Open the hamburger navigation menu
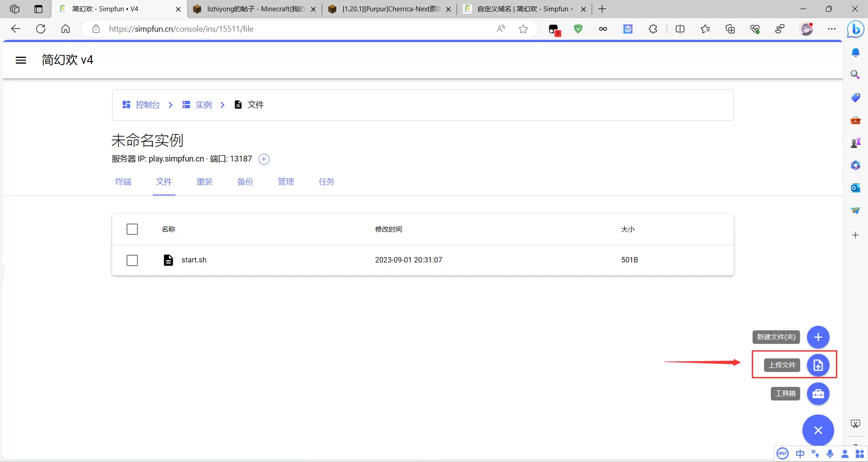The image size is (868, 462). tap(21, 60)
